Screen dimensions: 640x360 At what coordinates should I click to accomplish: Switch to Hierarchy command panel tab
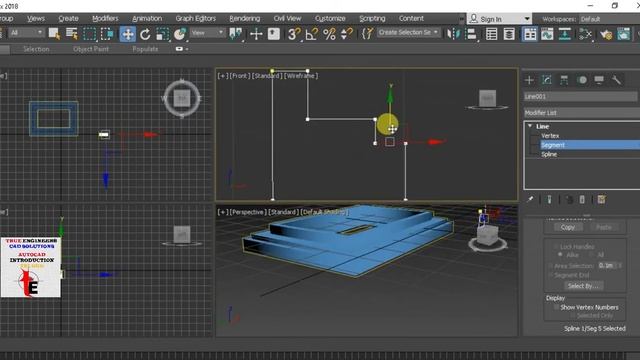pos(564,80)
